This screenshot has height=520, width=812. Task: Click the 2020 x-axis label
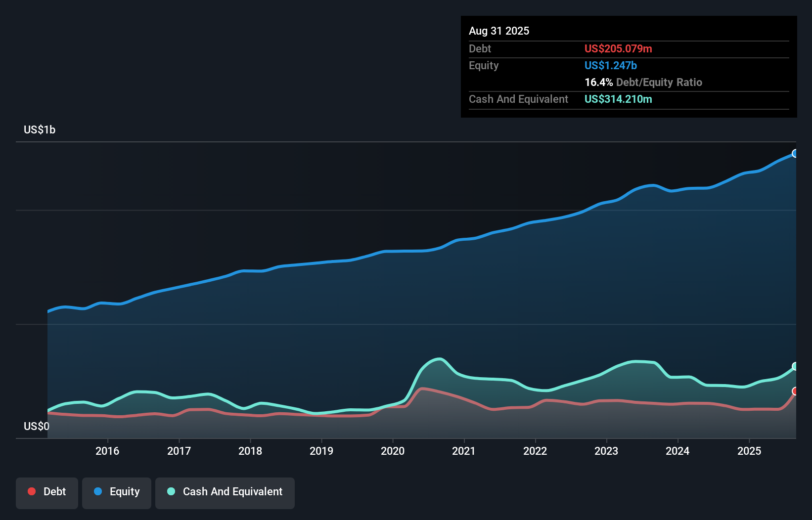tap(393, 451)
